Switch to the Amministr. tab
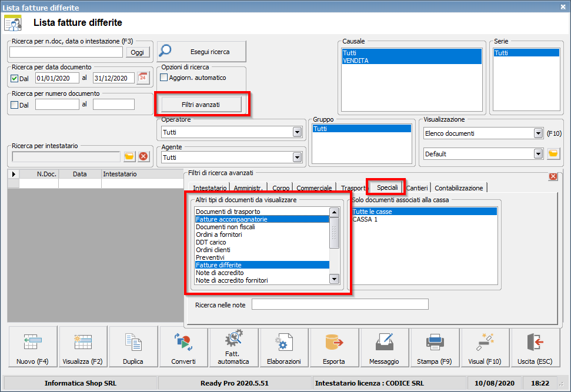 pyautogui.click(x=248, y=188)
